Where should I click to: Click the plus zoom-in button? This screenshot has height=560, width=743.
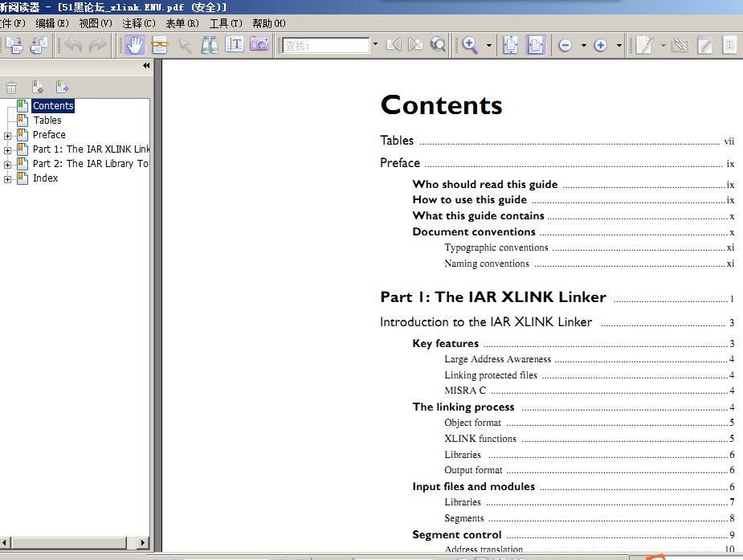(x=600, y=46)
